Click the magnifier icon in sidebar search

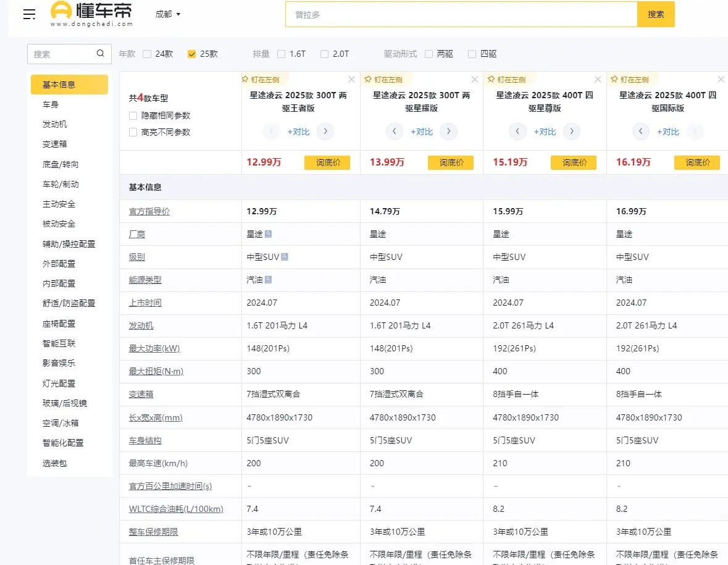pos(100,53)
